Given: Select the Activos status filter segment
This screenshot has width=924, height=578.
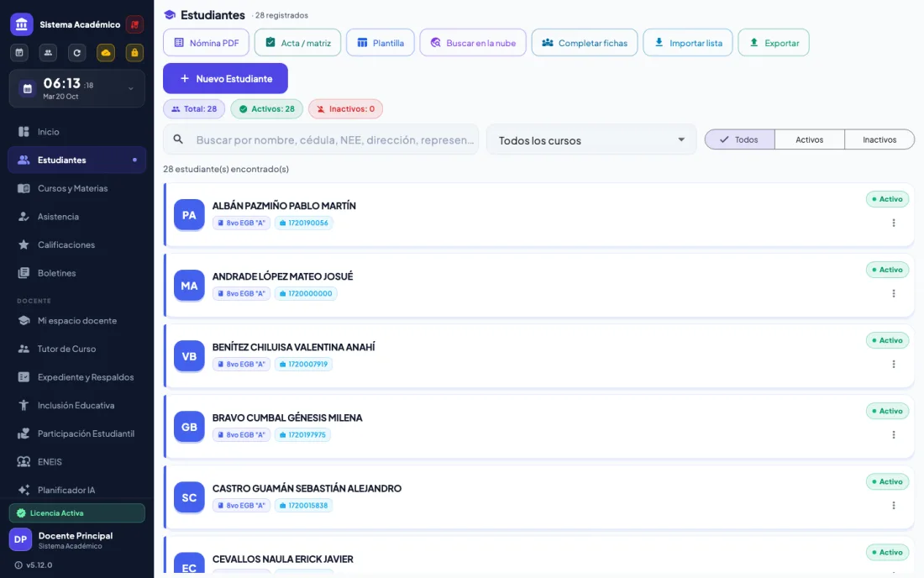Looking at the screenshot, I should tap(810, 139).
